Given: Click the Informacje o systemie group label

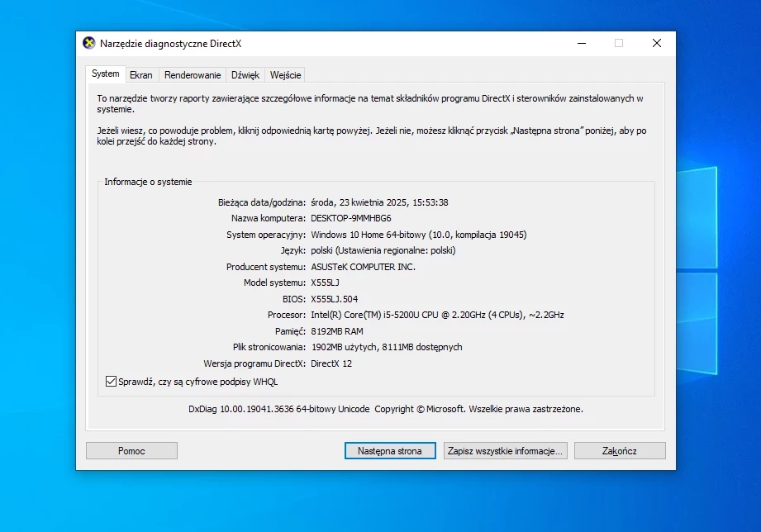Looking at the screenshot, I should (148, 182).
